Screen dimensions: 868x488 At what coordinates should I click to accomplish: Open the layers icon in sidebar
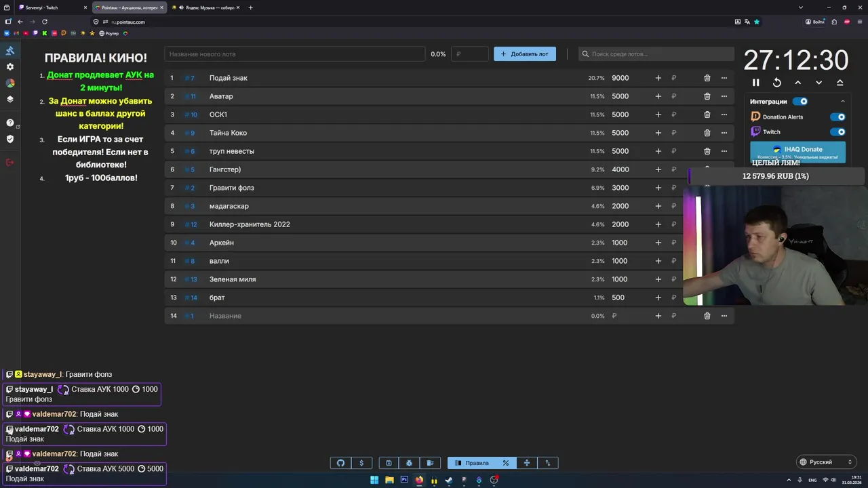[10, 99]
